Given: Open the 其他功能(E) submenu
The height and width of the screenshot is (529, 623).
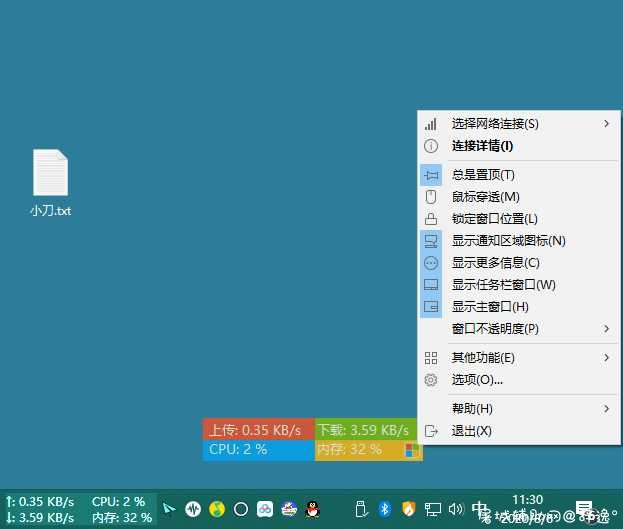Looking at the screenshot, I should pyautogui.click(x=519, y=358).
